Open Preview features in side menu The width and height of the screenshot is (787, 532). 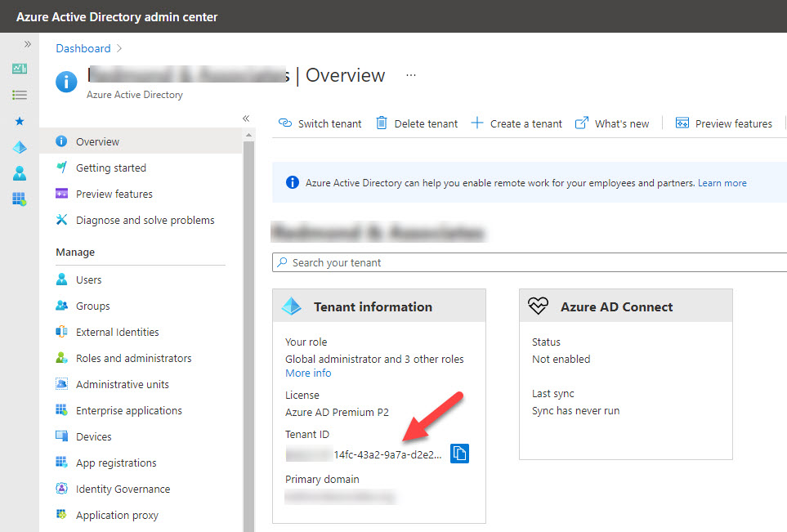coord(114,194)
